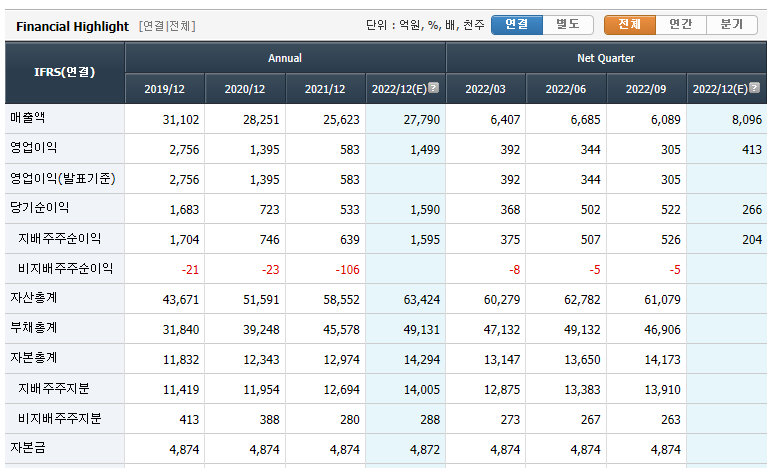The image size is (774, 468).
Task: Select the 당기순이익 row label
Action: [x=39, y=208]
